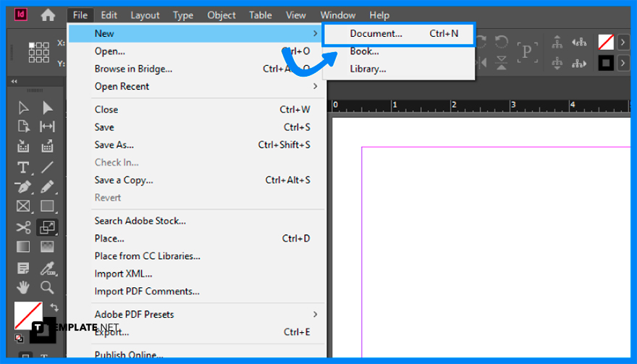
Task: Select the Line tool
Action: 47,167
